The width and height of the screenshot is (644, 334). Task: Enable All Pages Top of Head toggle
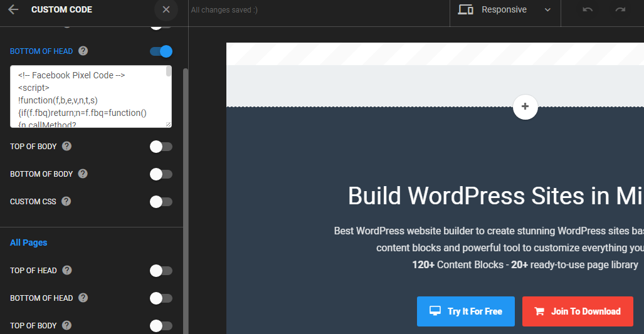[x=161, y=271]
